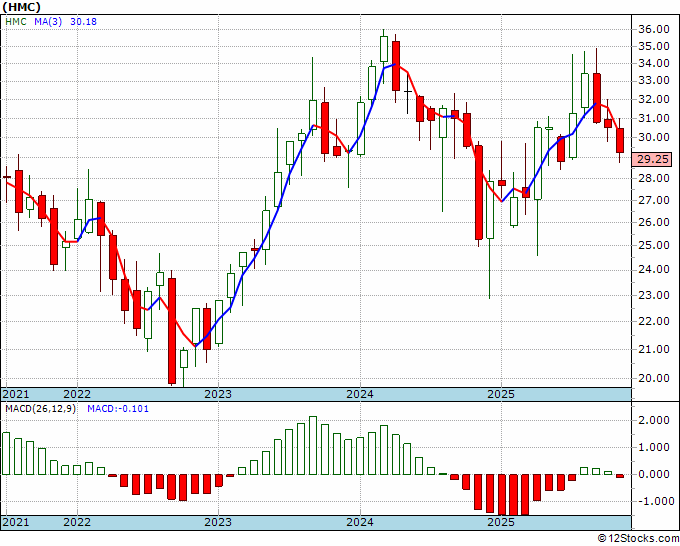Viewport: 680px width, 546px height.
Task: Click the 32.00 price axis label
Action: [x=654, y=99]
